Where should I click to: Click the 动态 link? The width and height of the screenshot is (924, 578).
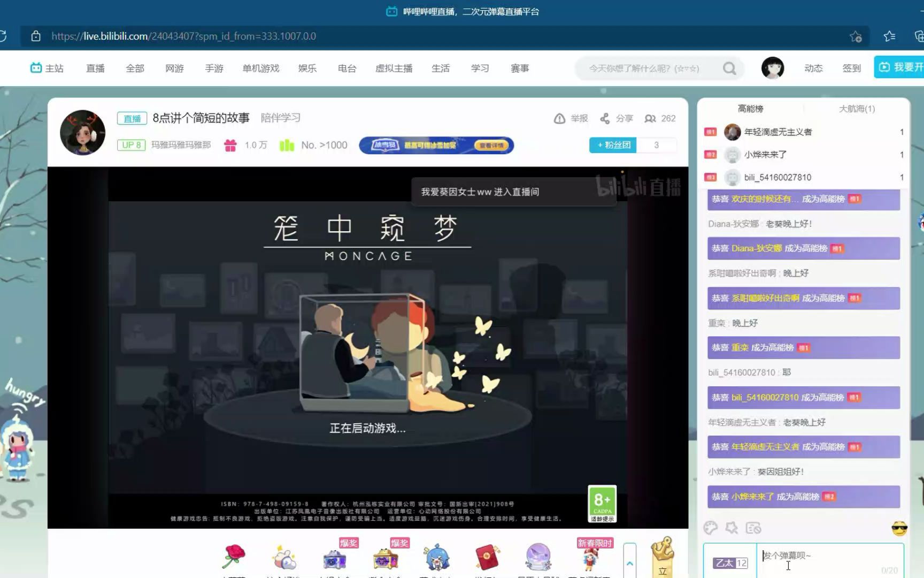(x=813, y=68)
